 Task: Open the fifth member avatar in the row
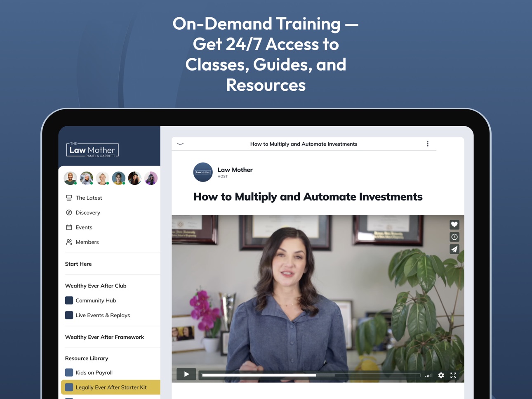135,178
